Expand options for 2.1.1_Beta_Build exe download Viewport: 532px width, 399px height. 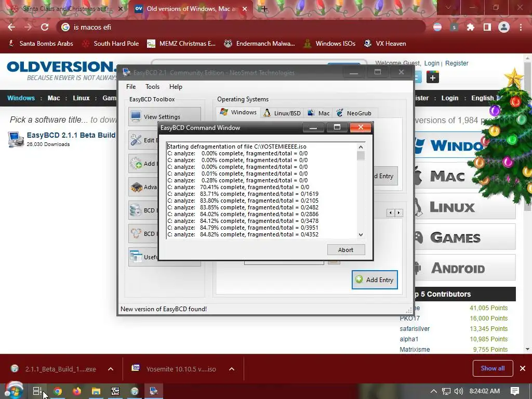[x=111, y=369]
